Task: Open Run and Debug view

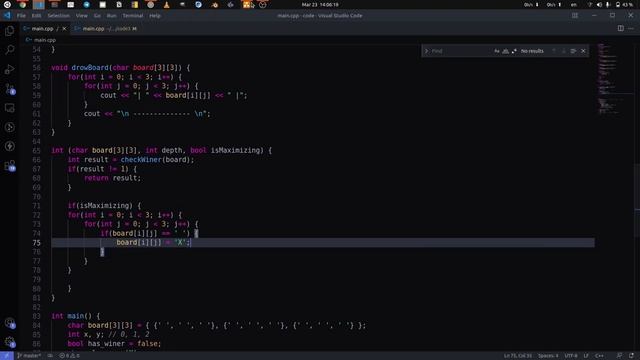Action: tap(9, 69)
